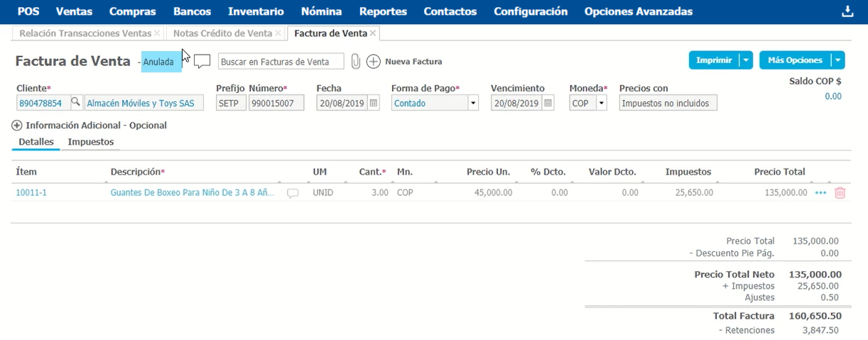Click the download icon in top bar
The image size is (868, 340).
847,11
